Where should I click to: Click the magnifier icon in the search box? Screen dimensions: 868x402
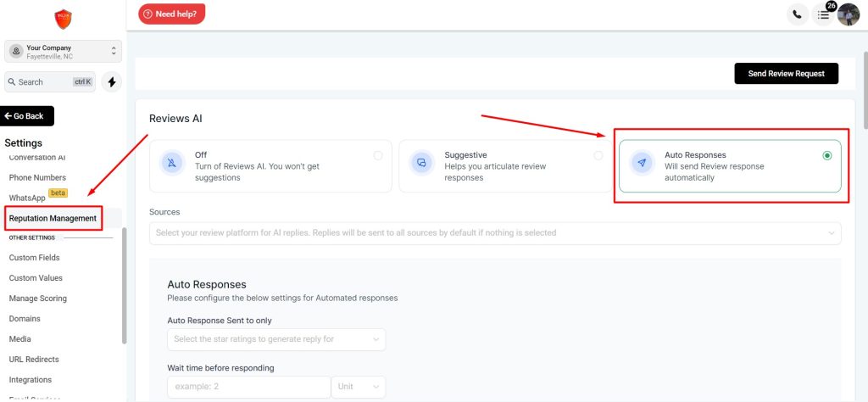tap(12, 82)
